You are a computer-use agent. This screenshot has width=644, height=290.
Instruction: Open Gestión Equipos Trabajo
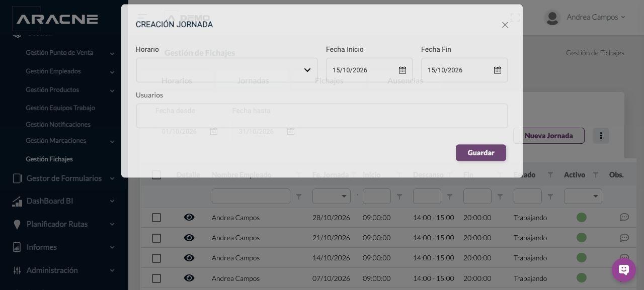click(x=60, y=108)
